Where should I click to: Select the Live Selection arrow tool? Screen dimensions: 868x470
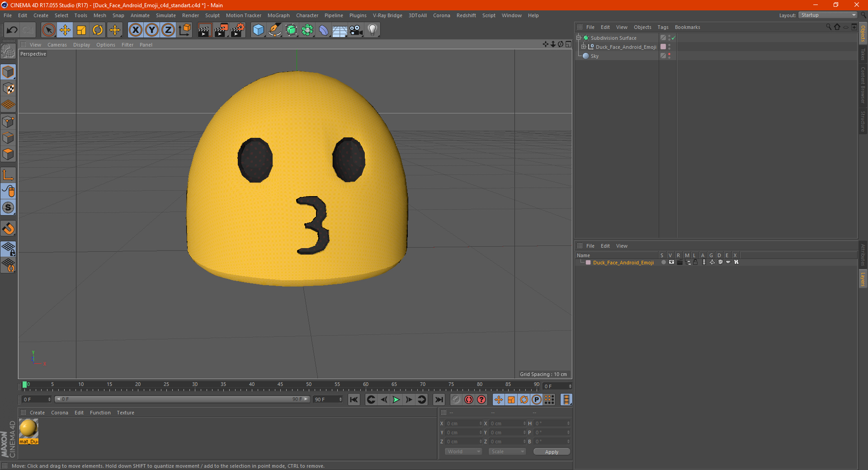pyautogui.click(x=48, y=30)
